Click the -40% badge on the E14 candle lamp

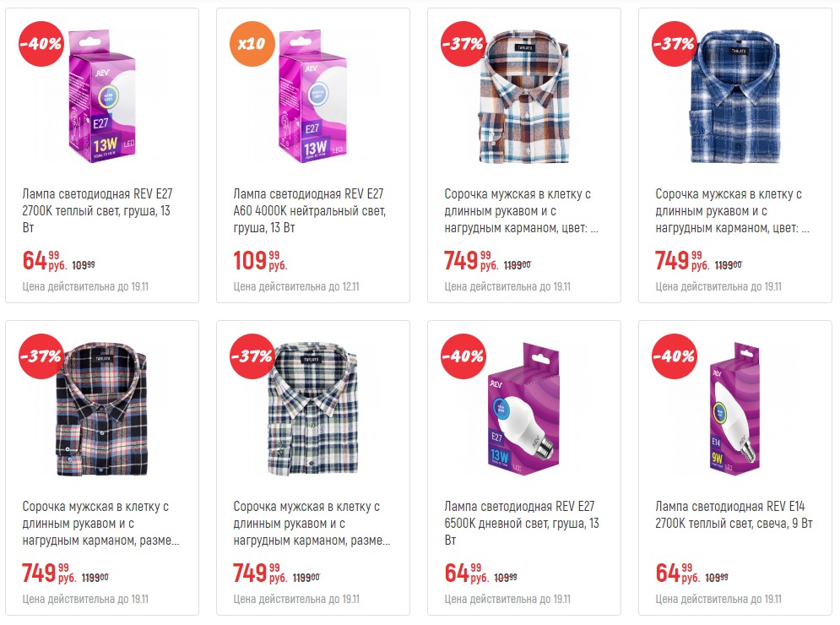(x=675, y=356)
